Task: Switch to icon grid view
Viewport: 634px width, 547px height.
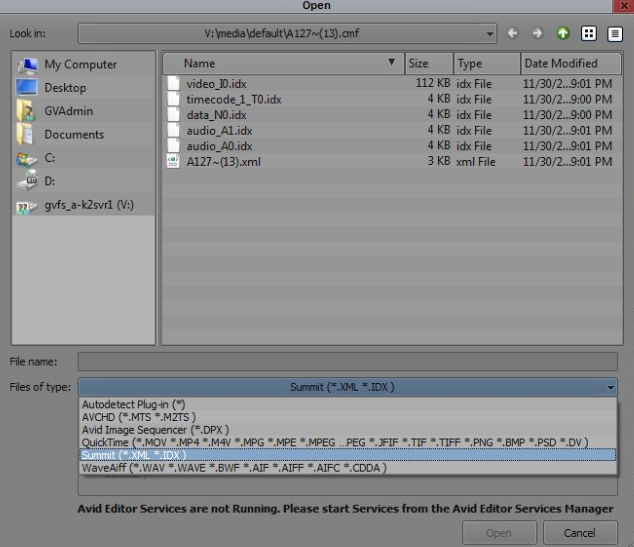Action: coord(589,33)
